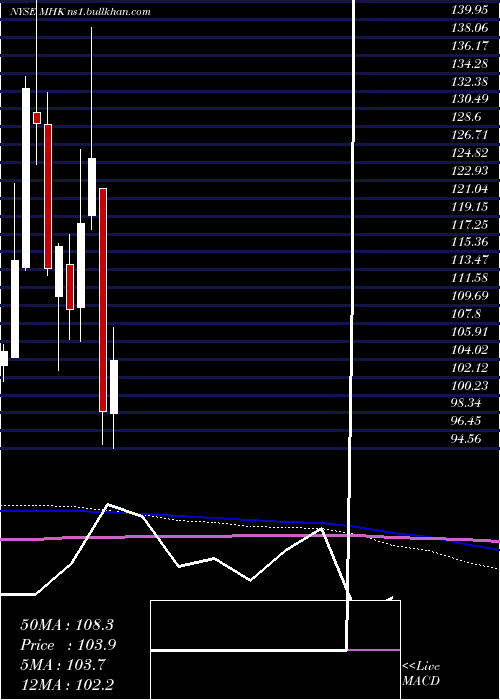Select the last white candle near 100
Viewport: 500px width, 700px height.
point(114,387)
